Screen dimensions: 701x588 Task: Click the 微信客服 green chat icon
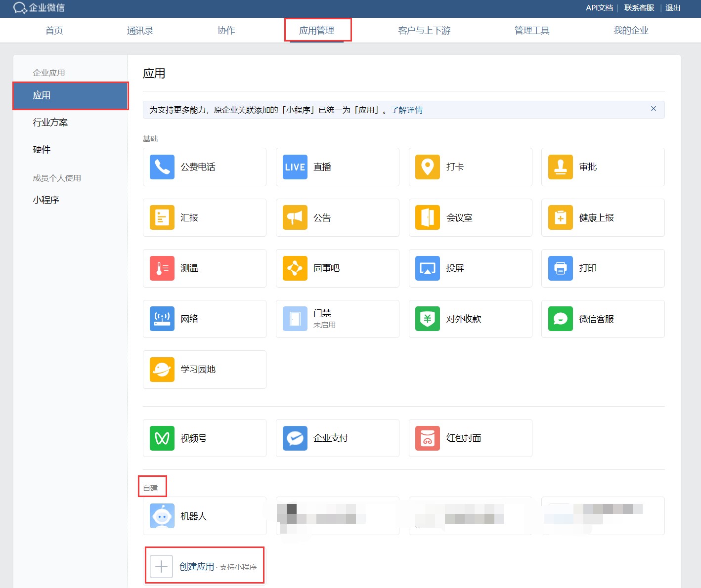pyautogui.click(x=561, y=319)
